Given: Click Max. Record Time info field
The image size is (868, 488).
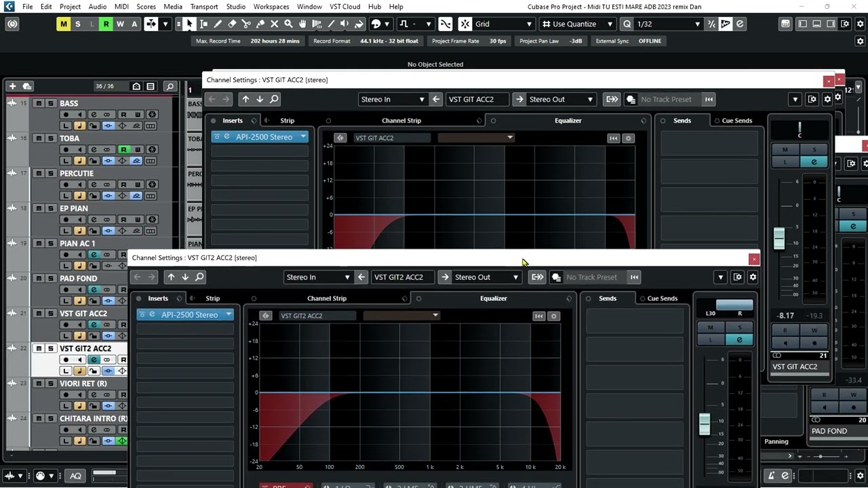Looking at the screenshot, I should (x=248, y=41).
